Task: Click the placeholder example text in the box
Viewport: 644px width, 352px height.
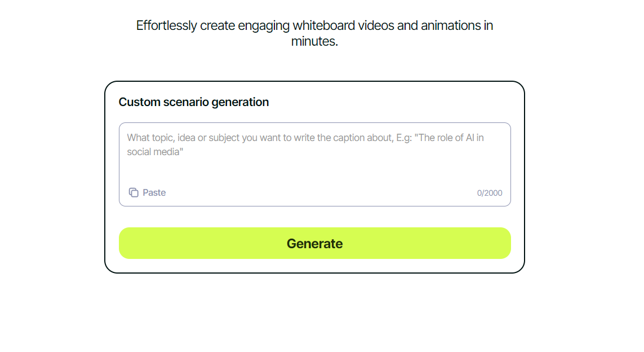Action: click(x=307, y=144)
